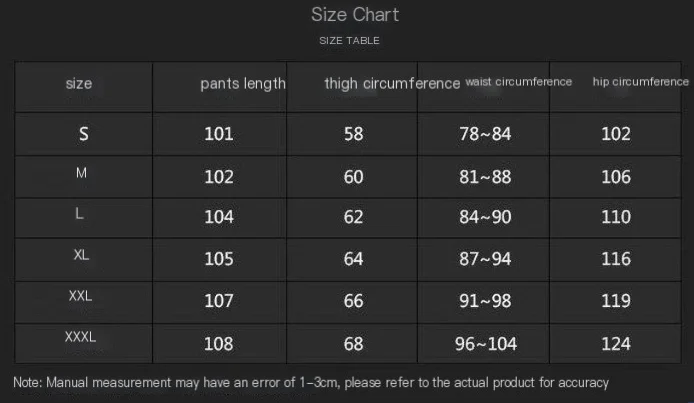Select waist range 96~104
The height and width of the screenshot is (403, 694).
click(486, 344)
